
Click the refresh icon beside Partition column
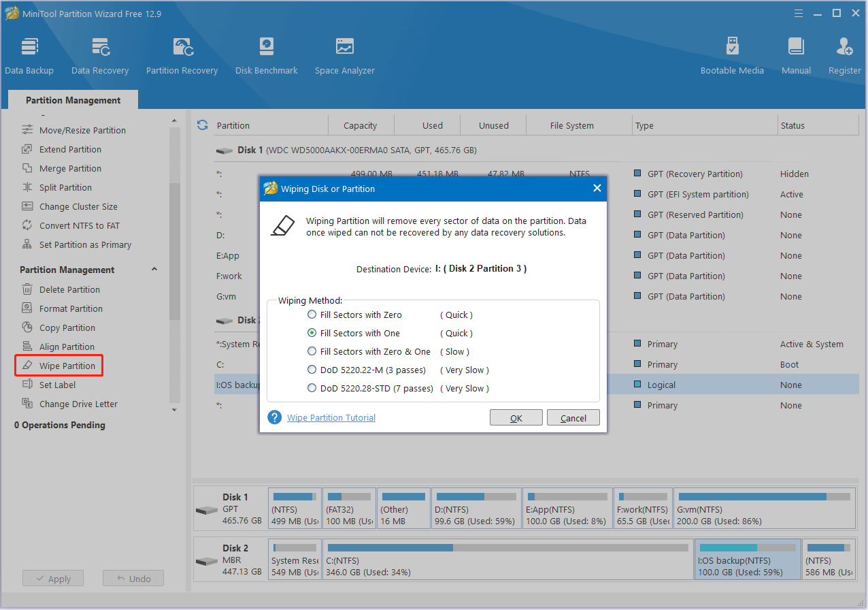pyautogui.click(x=202, y=125)
